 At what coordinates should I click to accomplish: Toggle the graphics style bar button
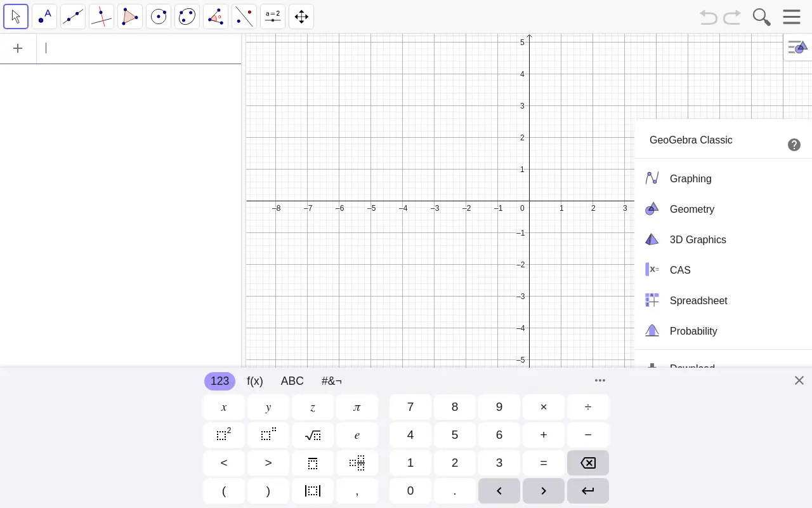point(797,47)
